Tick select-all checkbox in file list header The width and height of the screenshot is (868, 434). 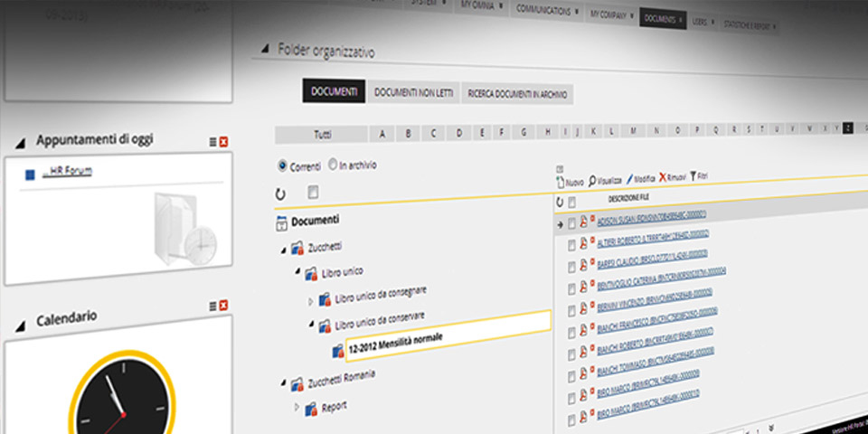pyautogui.click(x=571, y=202)
